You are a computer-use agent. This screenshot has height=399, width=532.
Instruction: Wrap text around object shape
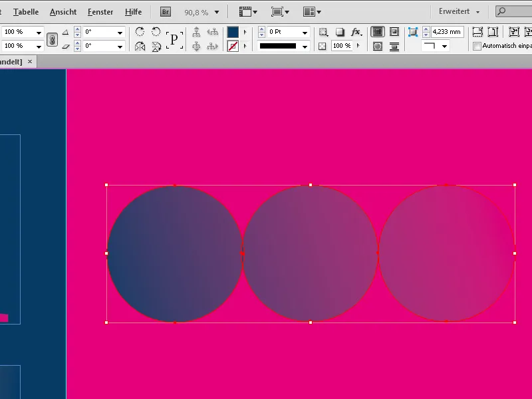pyautogui.click(x=377, y=46)
